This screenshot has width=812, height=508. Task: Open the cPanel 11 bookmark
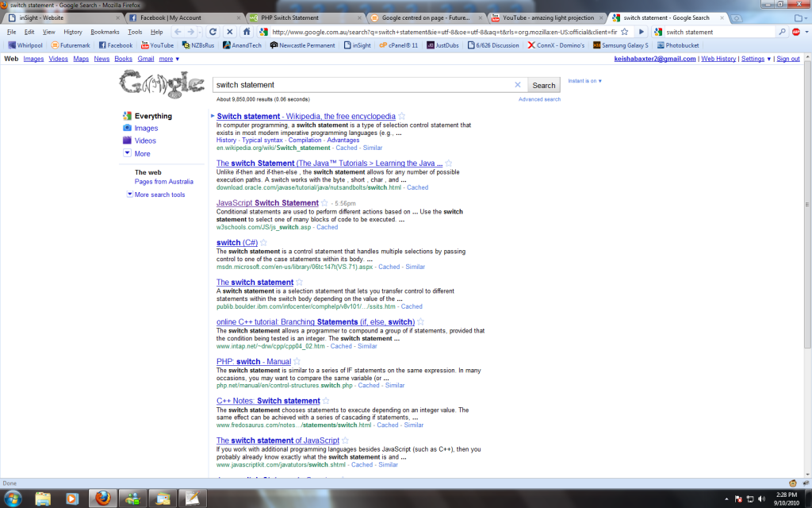point(398,45)
